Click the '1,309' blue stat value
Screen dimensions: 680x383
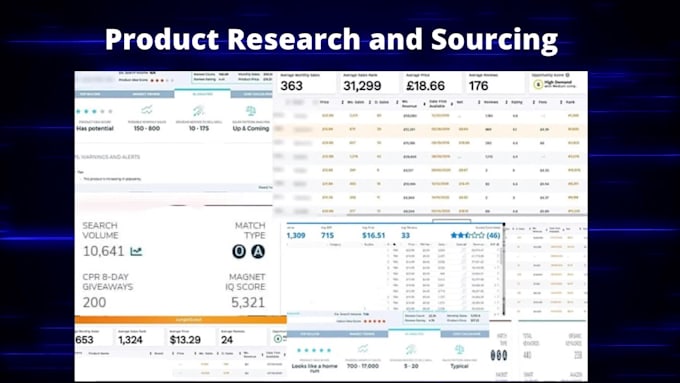click(x=296, y=236)
